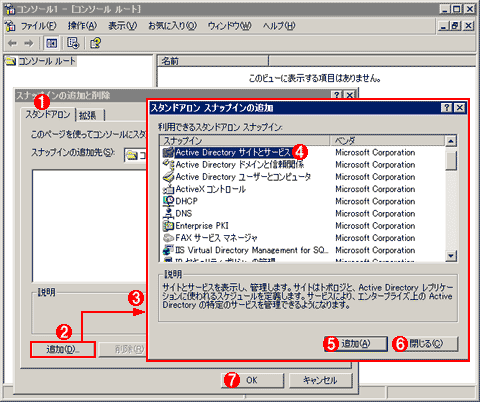The image size is (480, 402).
Task: Toggle the console tree view icon
Action: [x=52, y=43]
